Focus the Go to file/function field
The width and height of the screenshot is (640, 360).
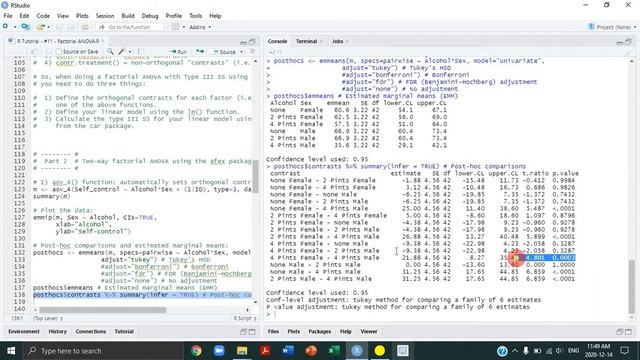tap(129, 27)
